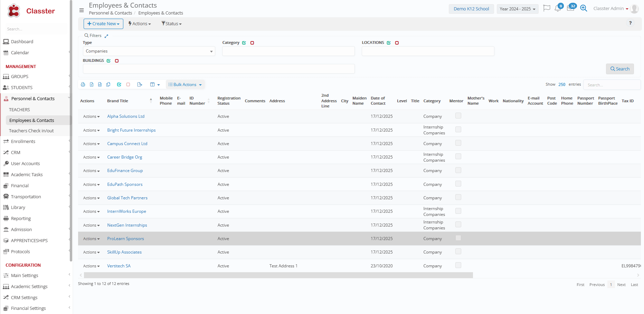This screenshot has width=644, height=314.
Task: Click the horizontal scrollbar under the table
Action: click(x=278, y=275)
